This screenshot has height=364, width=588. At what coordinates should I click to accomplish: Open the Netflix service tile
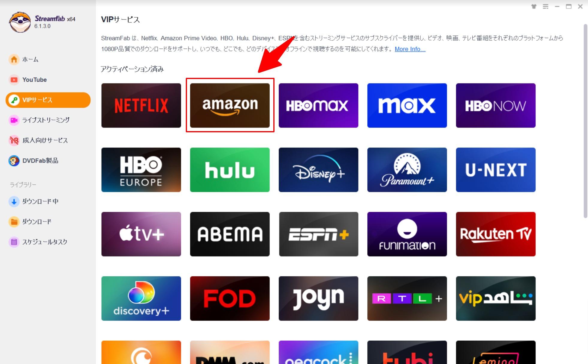click(141, 105)
